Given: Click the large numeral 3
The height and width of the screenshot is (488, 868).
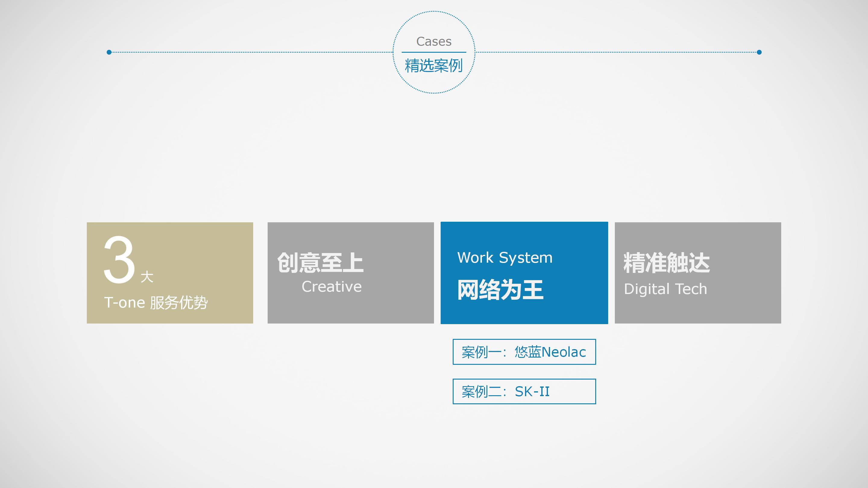Looking at the screenshot, I should 119,259.
